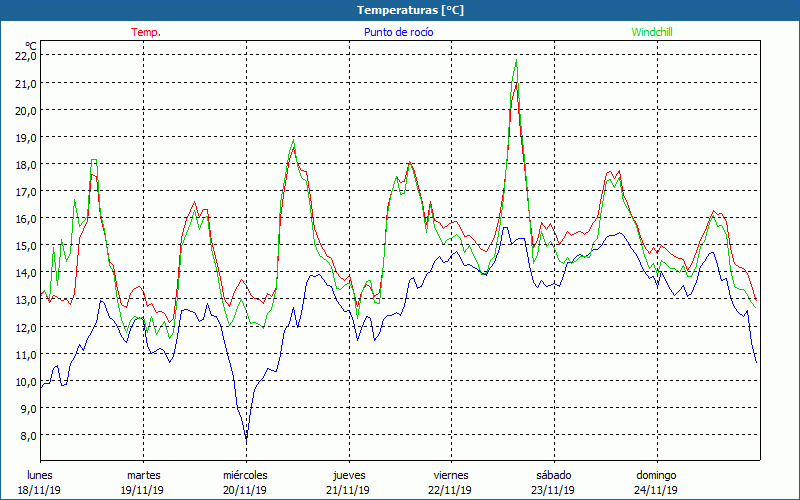Click the '°C' axis unit label

coord(31,46)
